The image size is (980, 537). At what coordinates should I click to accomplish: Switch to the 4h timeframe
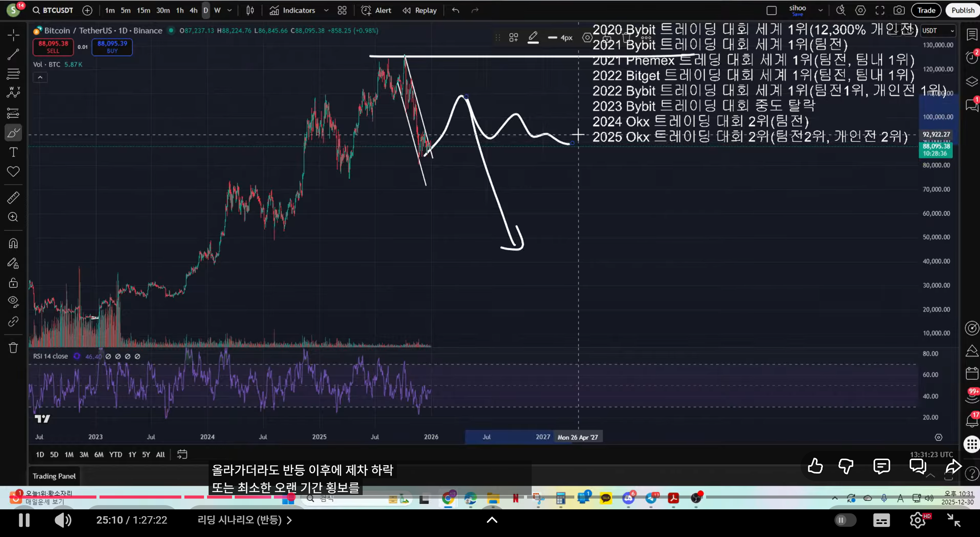(194, 10)
